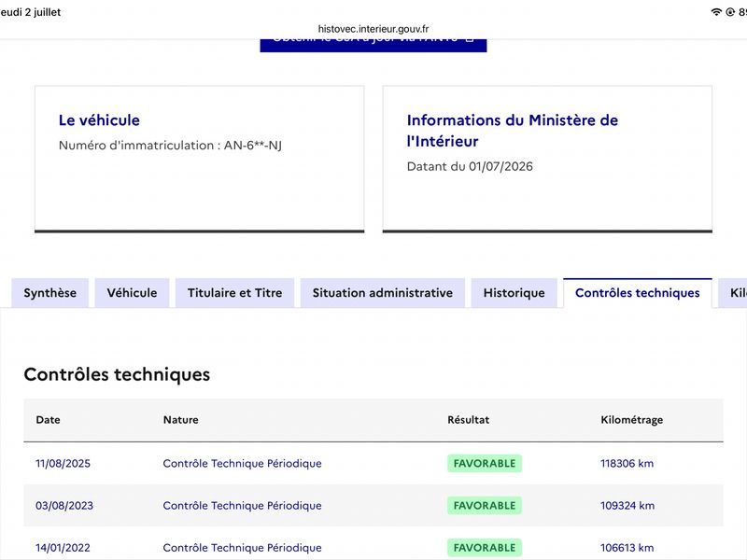Go to the Historique tab

click(514, 293)
